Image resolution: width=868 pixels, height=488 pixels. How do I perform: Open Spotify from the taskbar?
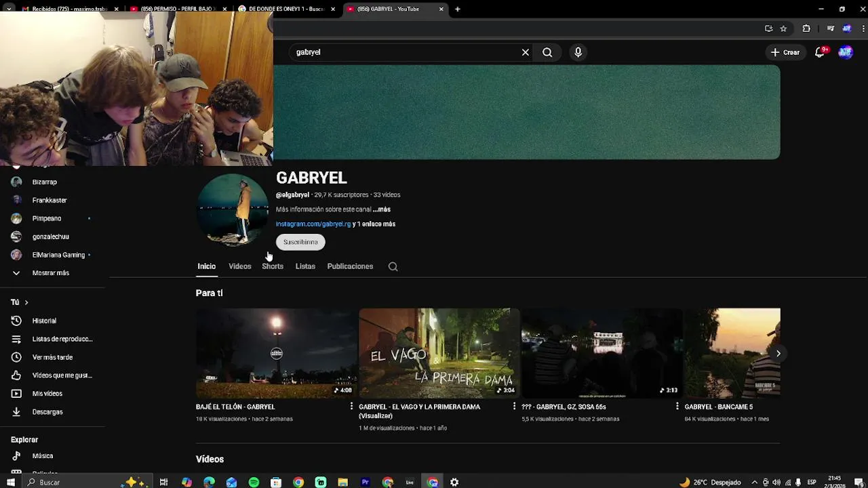[x=254, y=482]
